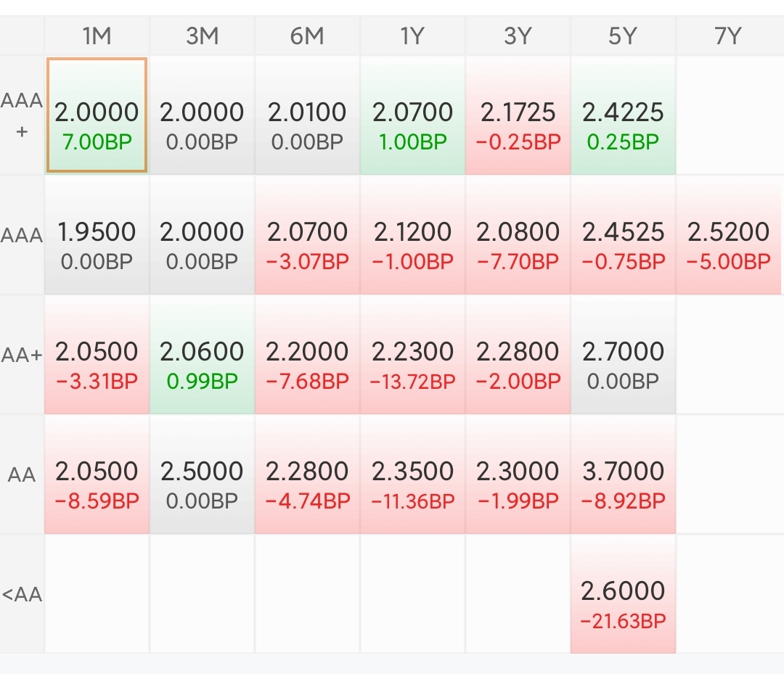Screen dimensions: 784x679
Task: Select the 7Y column header
Action: pyautogui.click(x=728, y=36)
